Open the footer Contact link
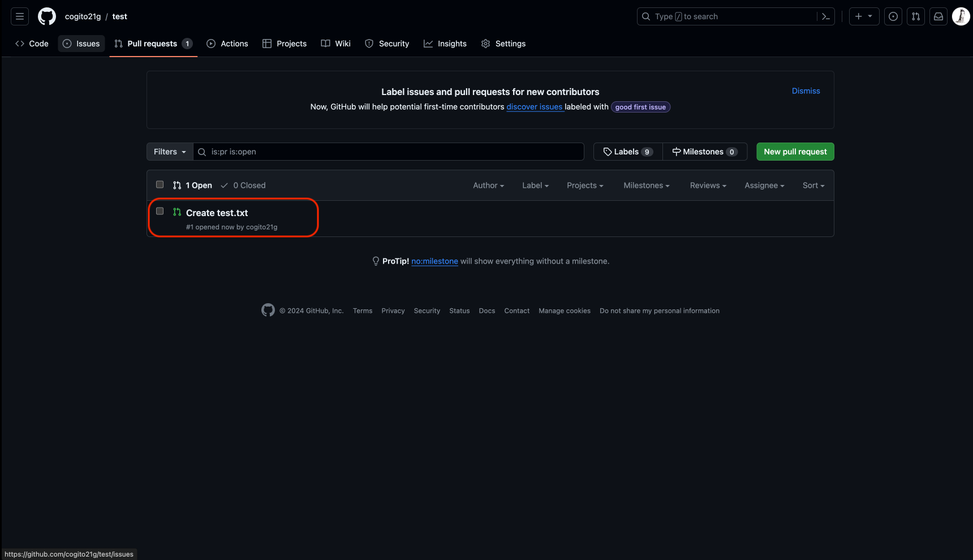Image resolution: width=973 pixels, height=560 pixels. (517, 311)
